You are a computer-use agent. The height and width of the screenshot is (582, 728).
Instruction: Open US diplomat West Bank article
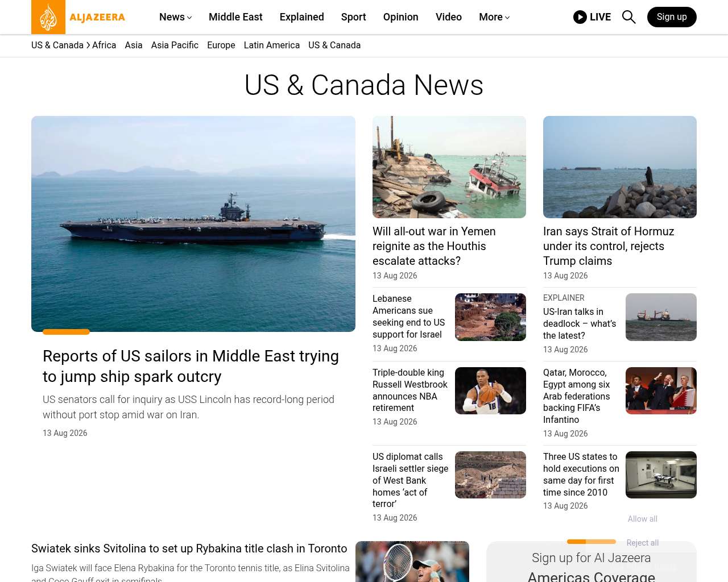(x=411, y=480)
